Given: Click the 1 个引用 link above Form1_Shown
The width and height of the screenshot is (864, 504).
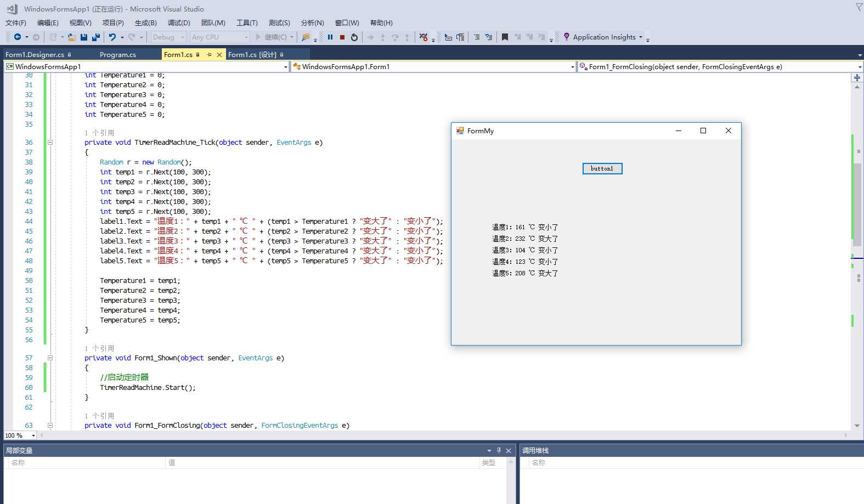Looking at the screenshot, I should (99, 348).
